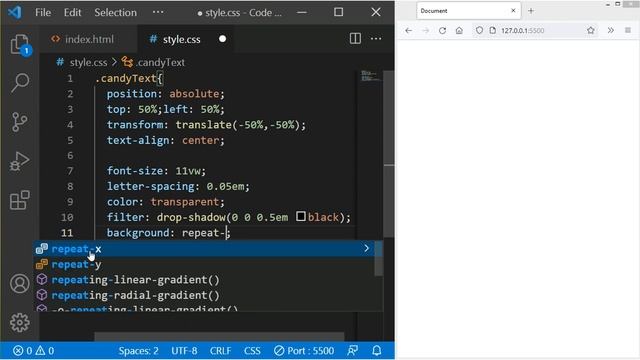Click the .candyText selector on line 1
Viewport: 640px width, 360px height.
pyautogui.click(x=126, y=78)
